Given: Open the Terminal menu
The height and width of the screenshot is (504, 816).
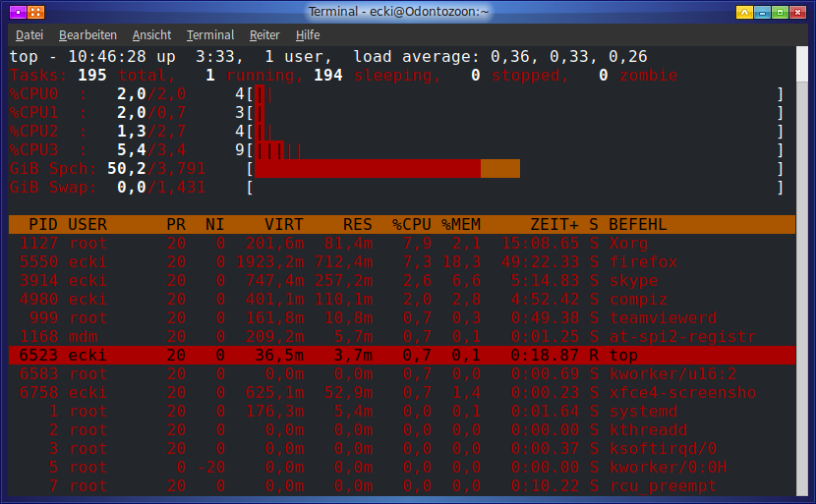Looking at the screenshot, I should (210, 34).
